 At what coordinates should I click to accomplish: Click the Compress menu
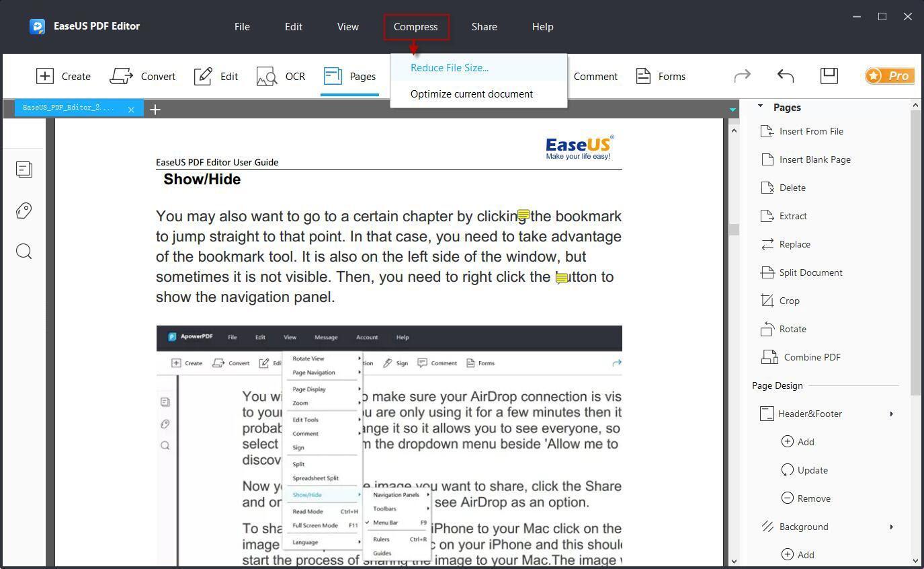tap(416, 27)
